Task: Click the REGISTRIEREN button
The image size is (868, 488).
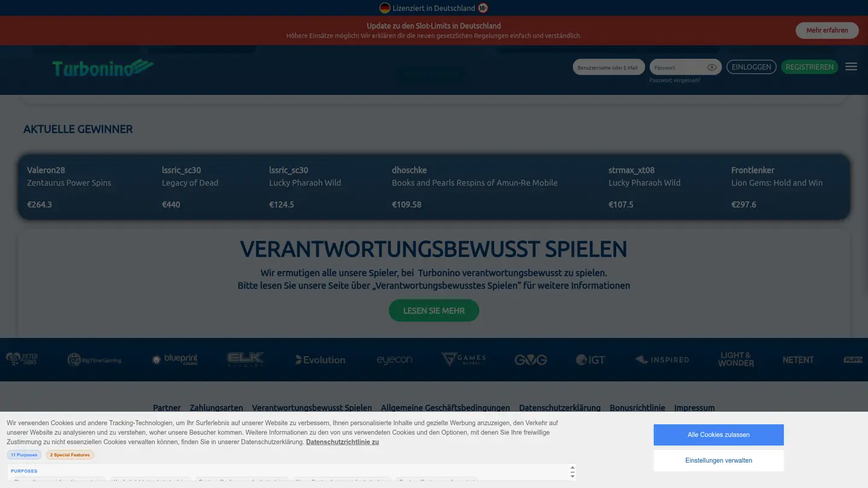Action: 810,67
